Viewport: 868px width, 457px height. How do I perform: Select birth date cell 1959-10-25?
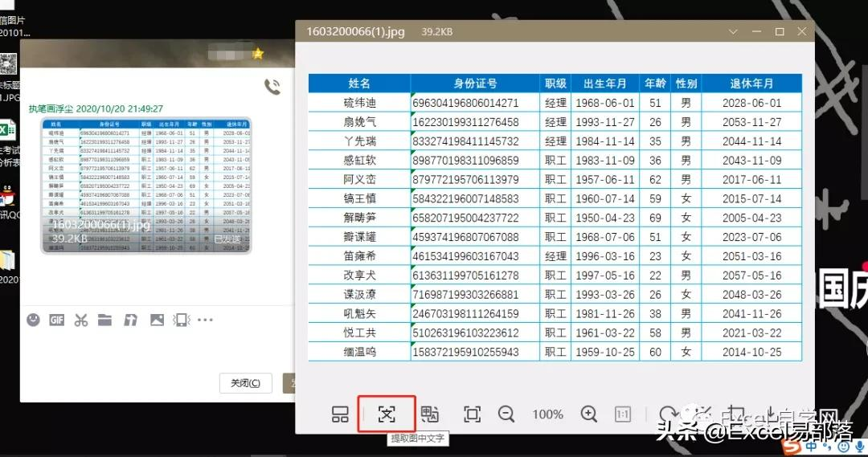[605, 352]
